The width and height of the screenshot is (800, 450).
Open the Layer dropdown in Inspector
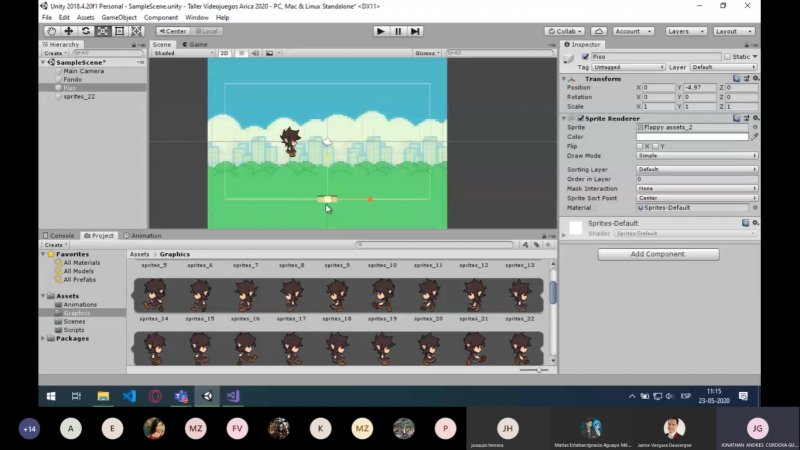(723, 67)
